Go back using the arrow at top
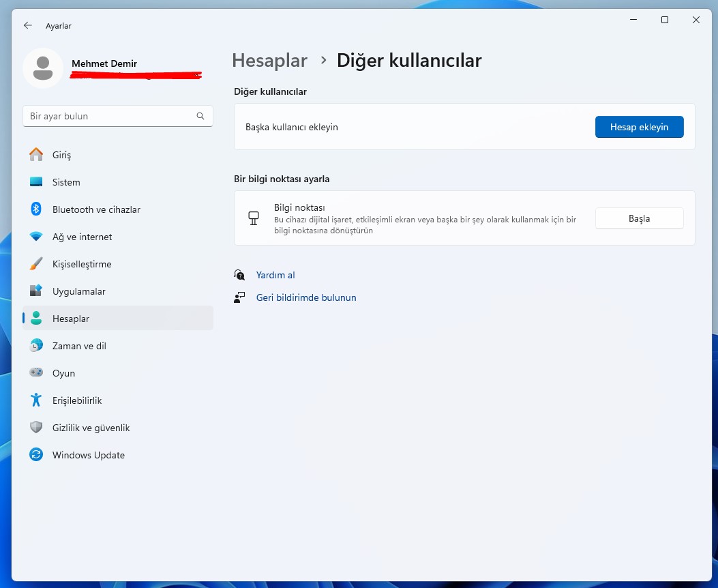Image resolution: width=718 pixels, height=588 pixels. pos(28,25)
